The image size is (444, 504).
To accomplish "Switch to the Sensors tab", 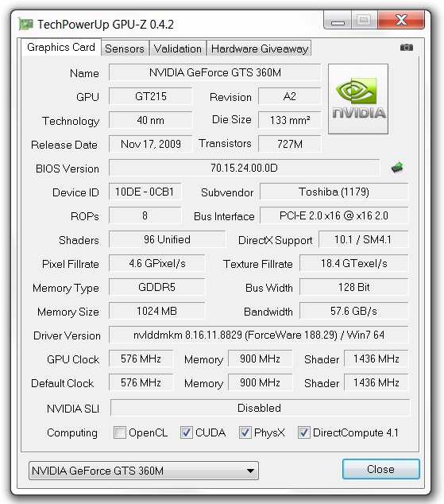I will tap(125, 48).
